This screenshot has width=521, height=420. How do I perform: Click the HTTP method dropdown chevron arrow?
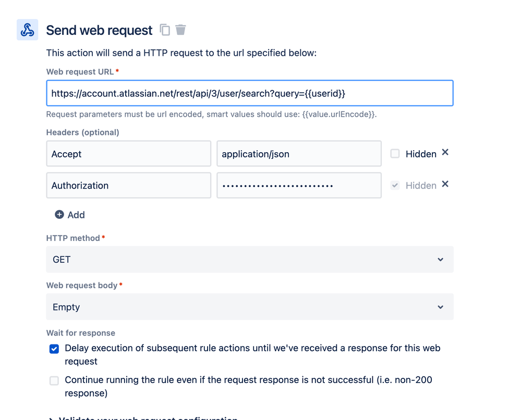441,260
